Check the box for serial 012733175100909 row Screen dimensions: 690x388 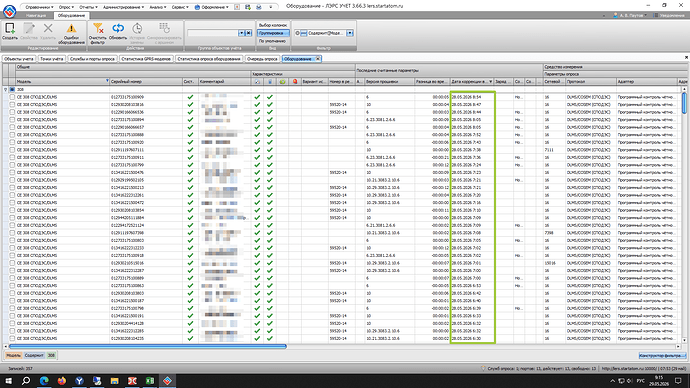click(12, 97)
